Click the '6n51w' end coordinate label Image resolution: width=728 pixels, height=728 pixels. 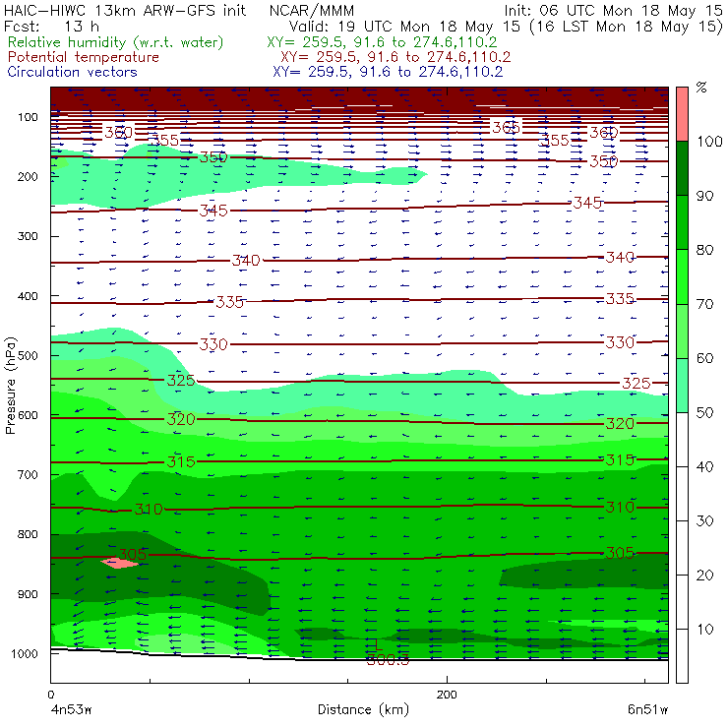click(x=647, y=710)
